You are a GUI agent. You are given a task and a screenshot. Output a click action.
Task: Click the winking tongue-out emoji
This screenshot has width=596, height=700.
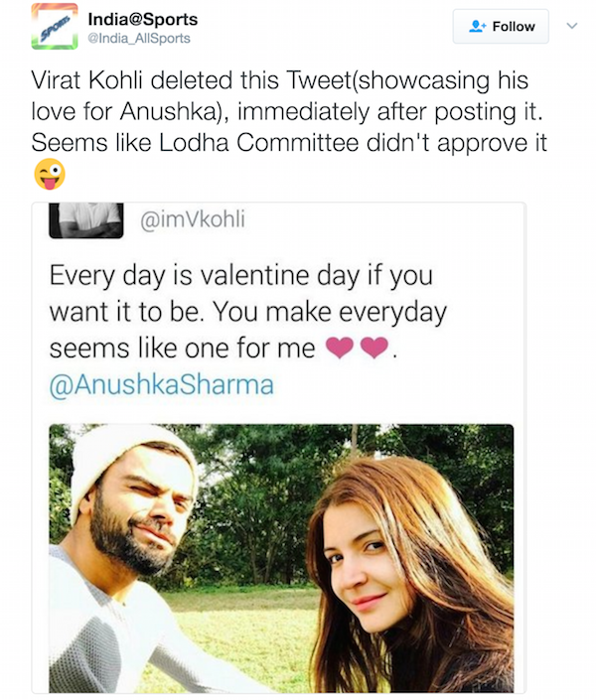tap(49, 174)
